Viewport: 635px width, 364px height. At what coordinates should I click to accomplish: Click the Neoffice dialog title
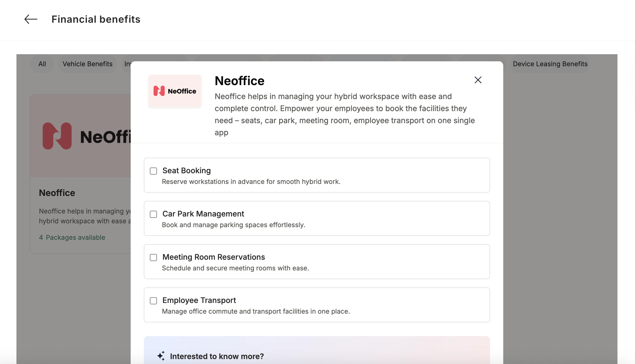coord(239,81)
